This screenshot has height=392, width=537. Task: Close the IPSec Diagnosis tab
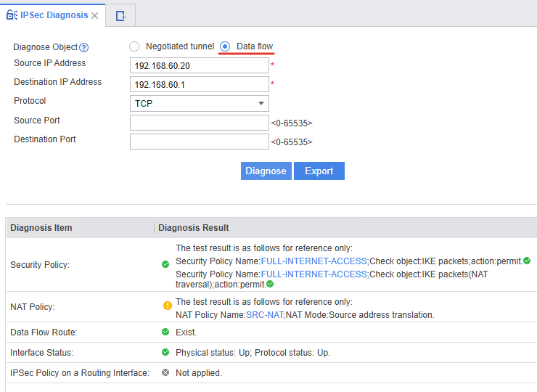(95, 15)
